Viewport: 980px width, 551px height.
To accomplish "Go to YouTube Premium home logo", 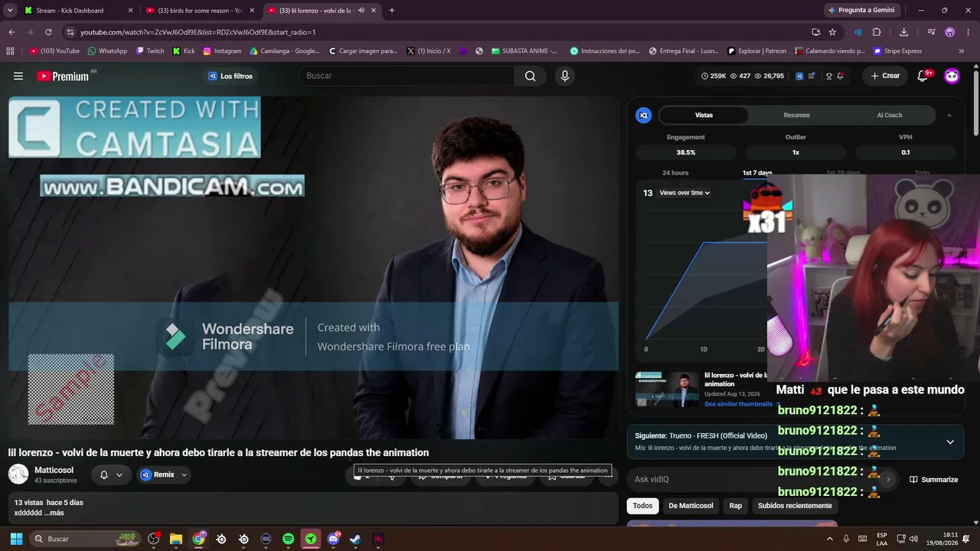I will click(63, 76).
